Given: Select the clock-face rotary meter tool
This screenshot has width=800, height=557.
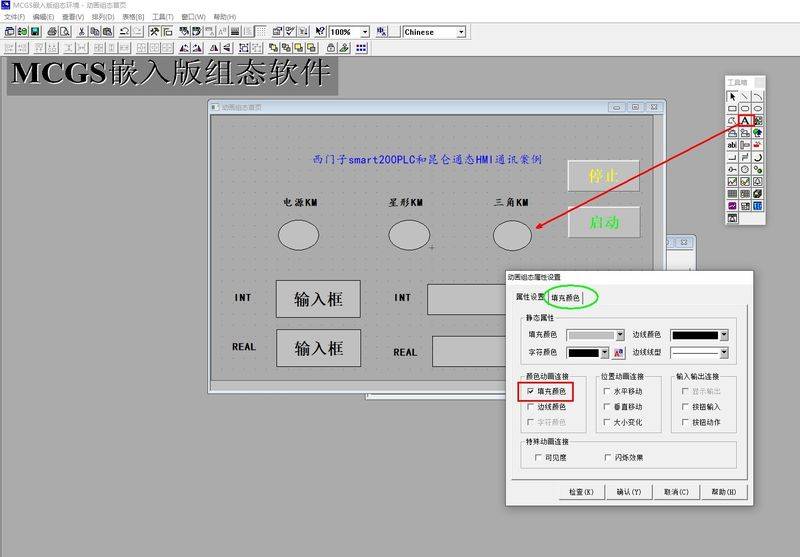Looking at the screenshot, I should [x=745, y=169].
